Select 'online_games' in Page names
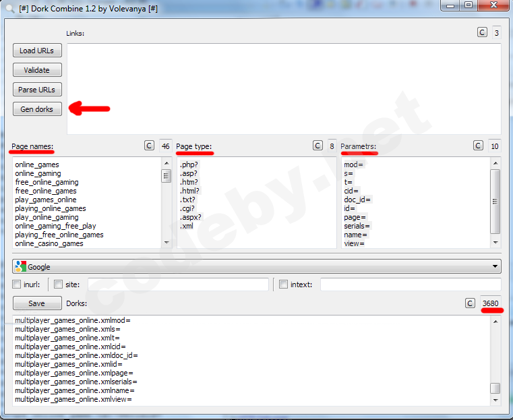Viewport: 513px width, 420px height. coord(37,164)
